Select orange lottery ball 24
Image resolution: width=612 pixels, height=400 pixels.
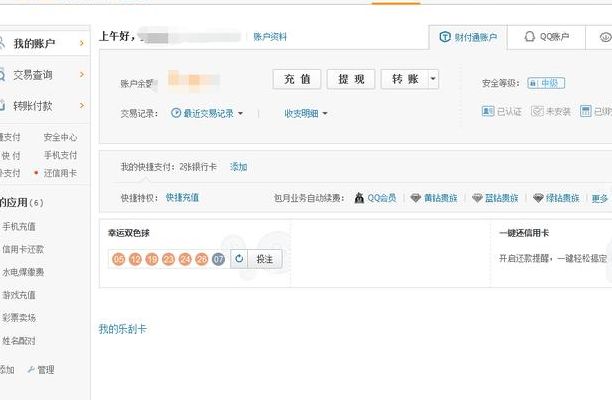[185, 259]
